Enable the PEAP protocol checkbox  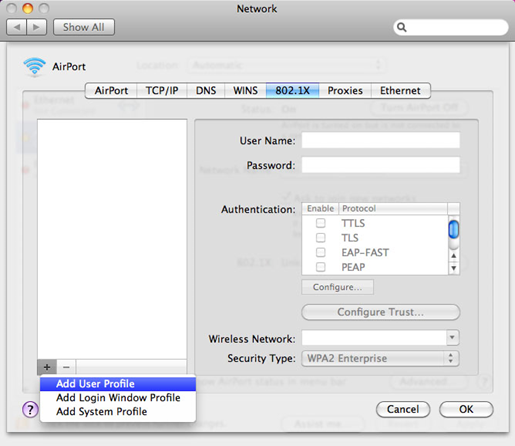tap(321, 267)
